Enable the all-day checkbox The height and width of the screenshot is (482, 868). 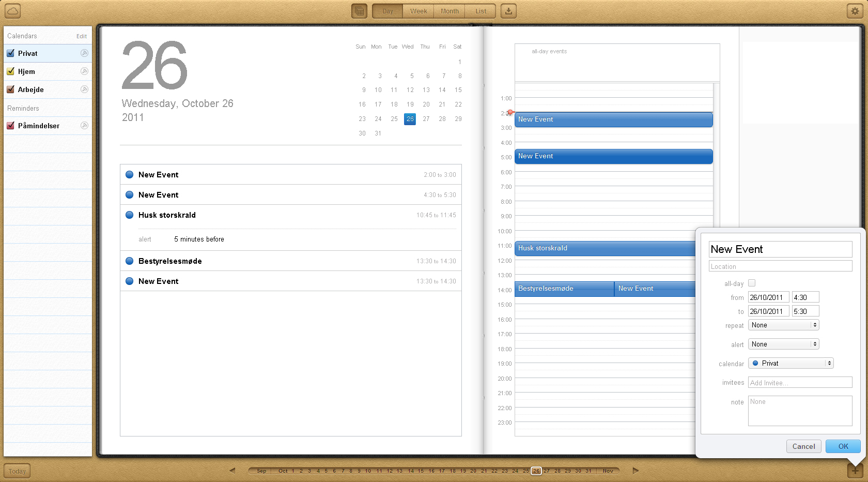click(x=752, y=283)
